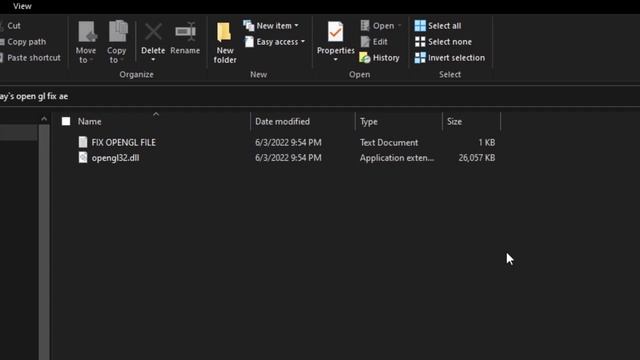
Task: Click the 26,057 KB size cell
Action: point(477,158)
